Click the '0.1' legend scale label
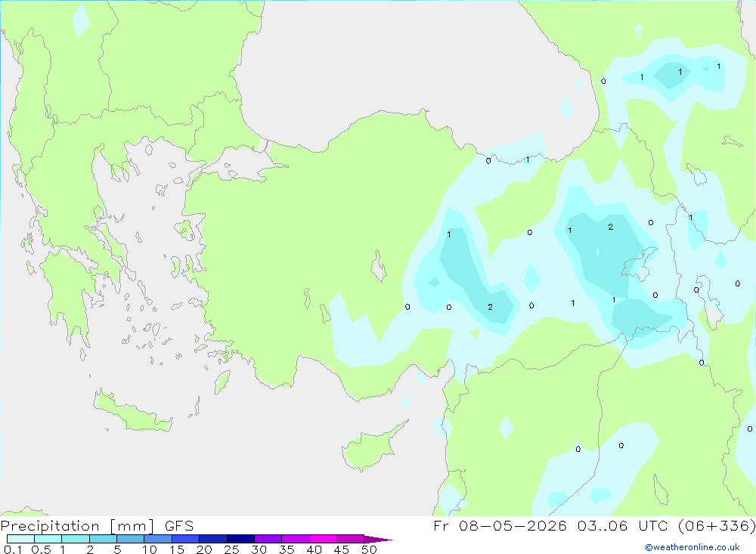 point(13,549)
